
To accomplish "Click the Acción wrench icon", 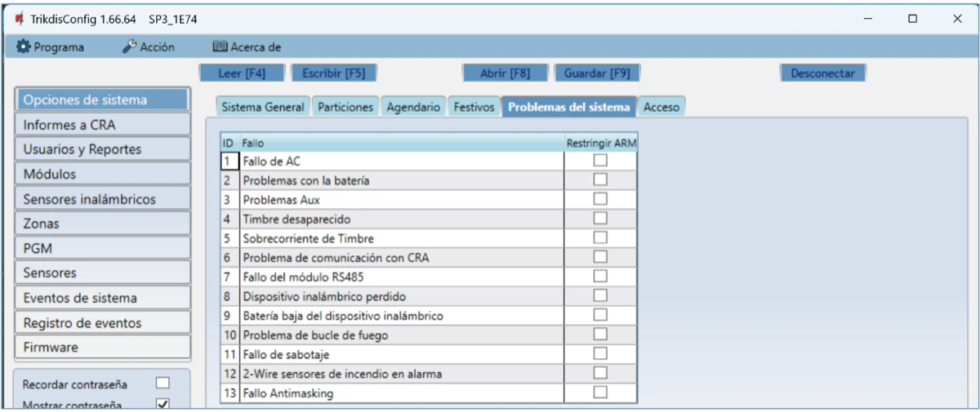I will click(x=129, y=47).
